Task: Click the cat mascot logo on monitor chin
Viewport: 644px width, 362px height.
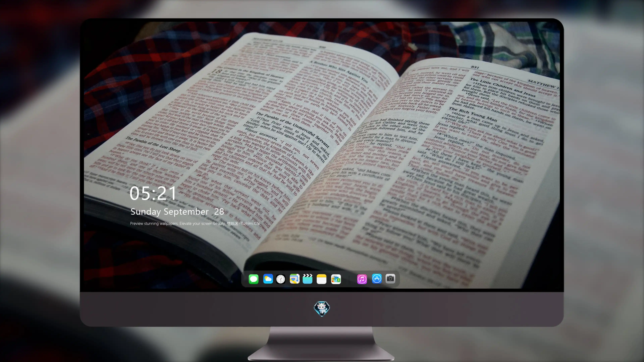Action: [322, 309]
